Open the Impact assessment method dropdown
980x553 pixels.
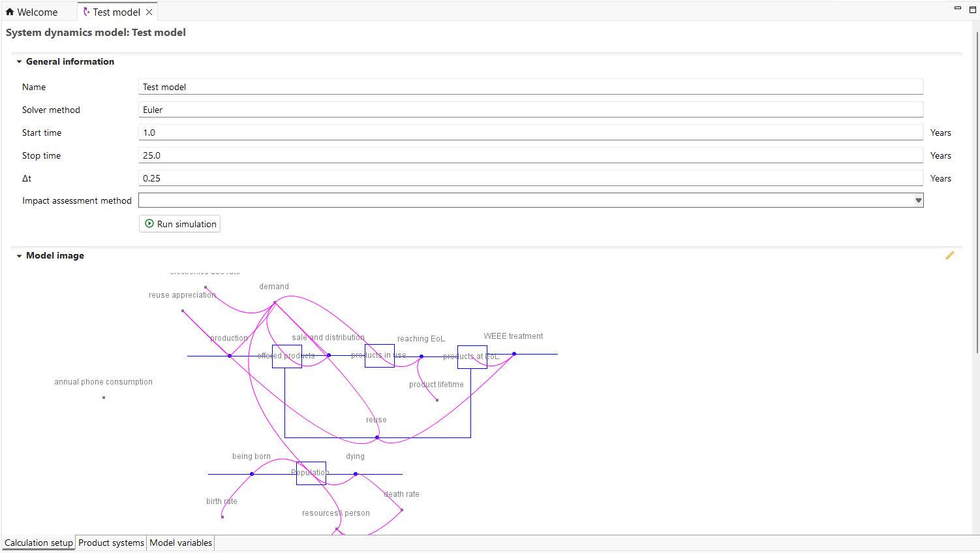tap(918, 200)
